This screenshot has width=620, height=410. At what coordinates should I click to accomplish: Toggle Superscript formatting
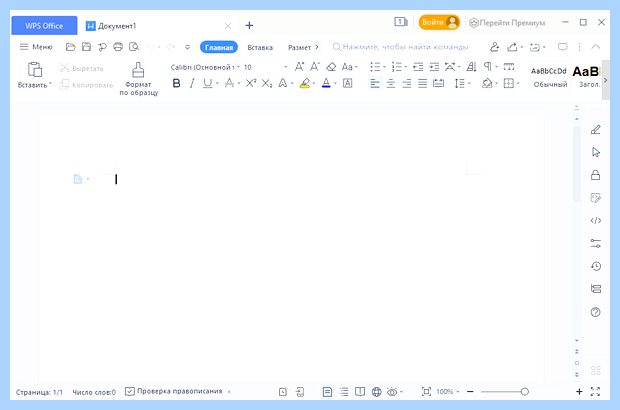pos(251,83)
